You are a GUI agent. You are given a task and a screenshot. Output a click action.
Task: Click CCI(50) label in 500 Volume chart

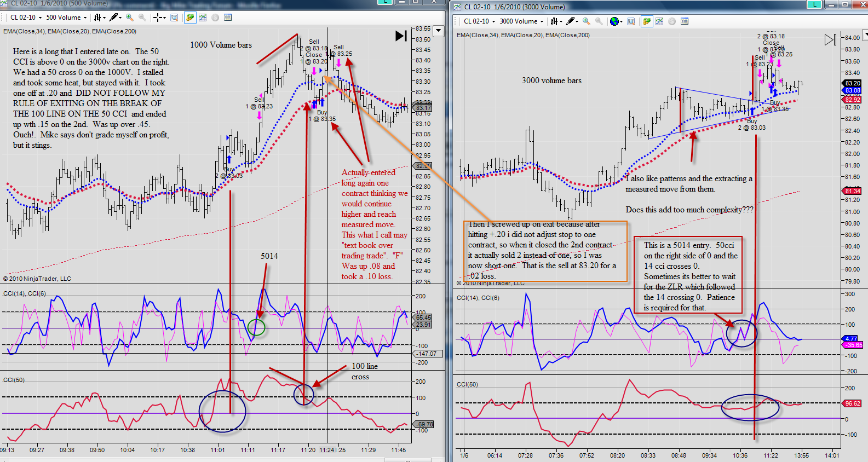coord(14,380)
